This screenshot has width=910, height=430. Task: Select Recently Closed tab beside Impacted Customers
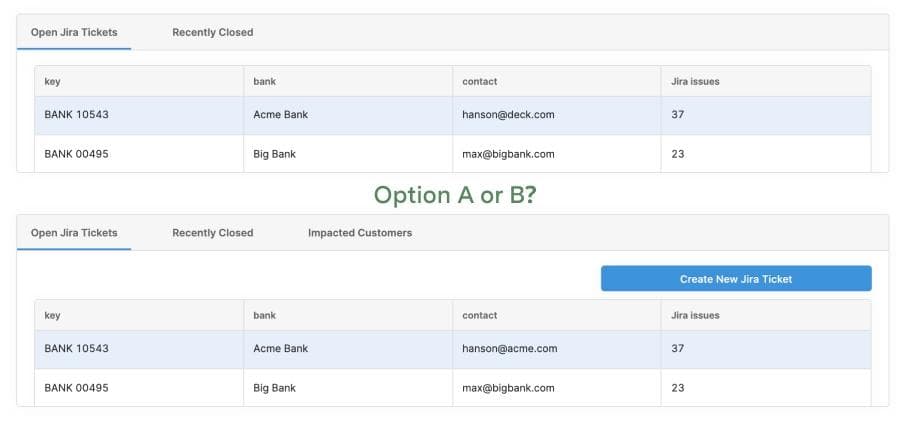click(212, 233)
